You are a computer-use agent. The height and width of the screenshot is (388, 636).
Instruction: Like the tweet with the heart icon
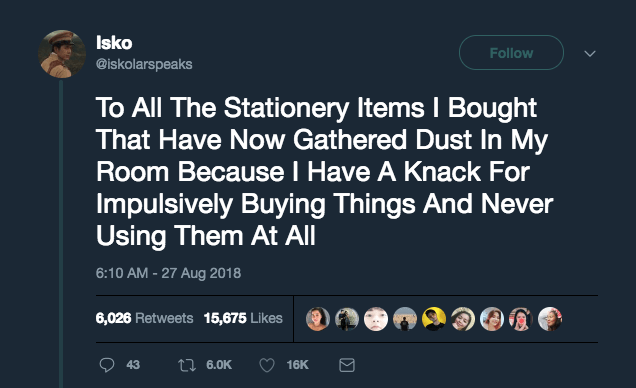(x=267, y=365)
